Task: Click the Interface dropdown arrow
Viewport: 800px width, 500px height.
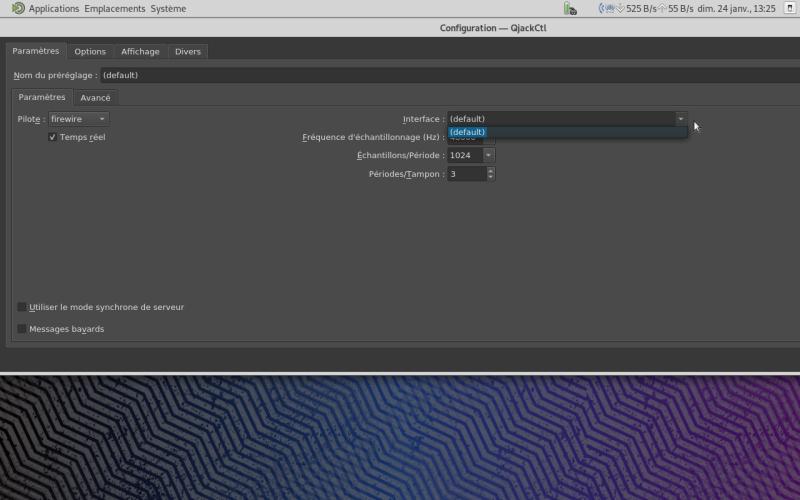Action: click(x=681, y=119)
